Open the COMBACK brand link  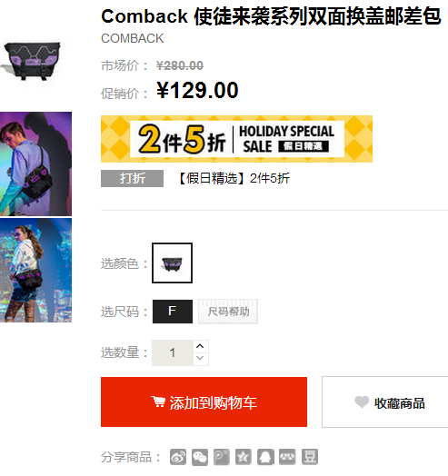(x=133, y=38)
